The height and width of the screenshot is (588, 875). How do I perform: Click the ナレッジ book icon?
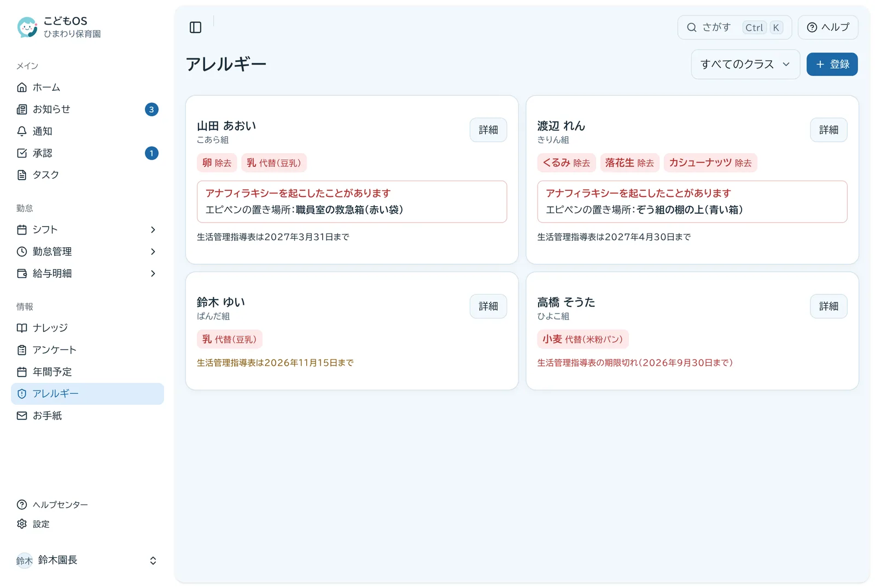pos(22,328)
